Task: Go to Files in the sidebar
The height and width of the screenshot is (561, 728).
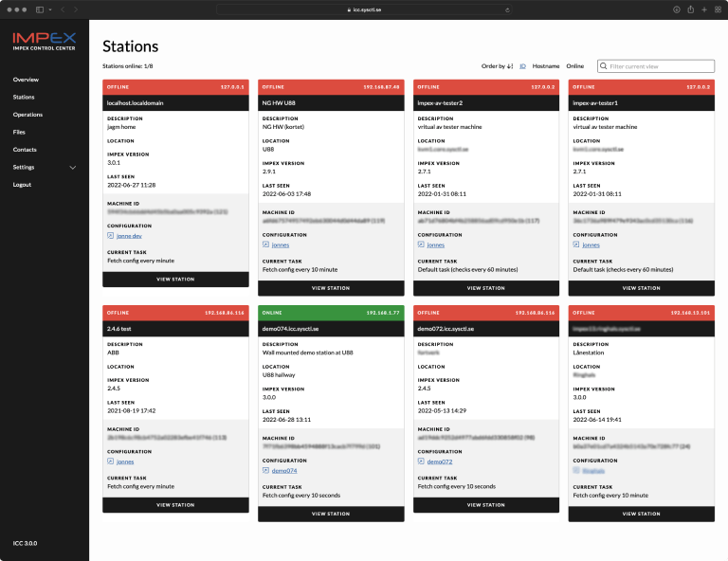Action: point(19,132)
